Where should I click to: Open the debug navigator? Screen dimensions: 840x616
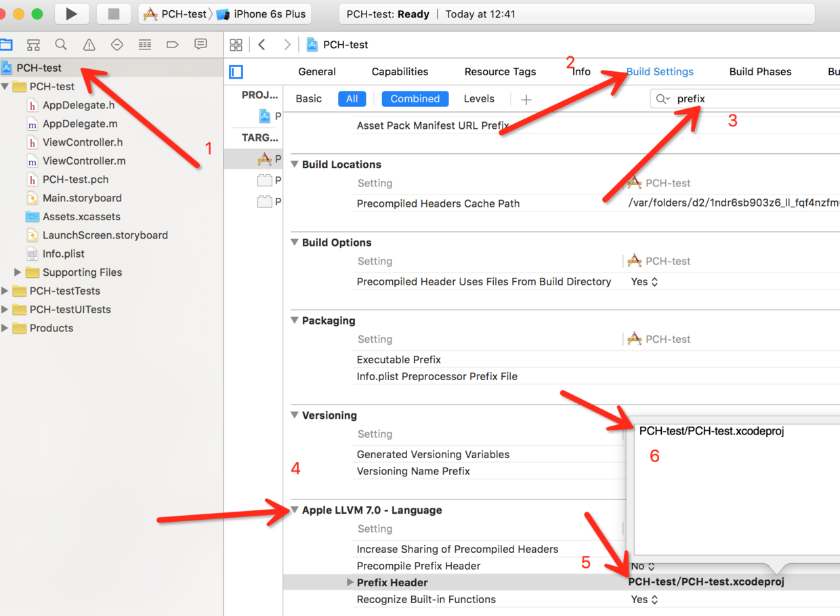144,45
